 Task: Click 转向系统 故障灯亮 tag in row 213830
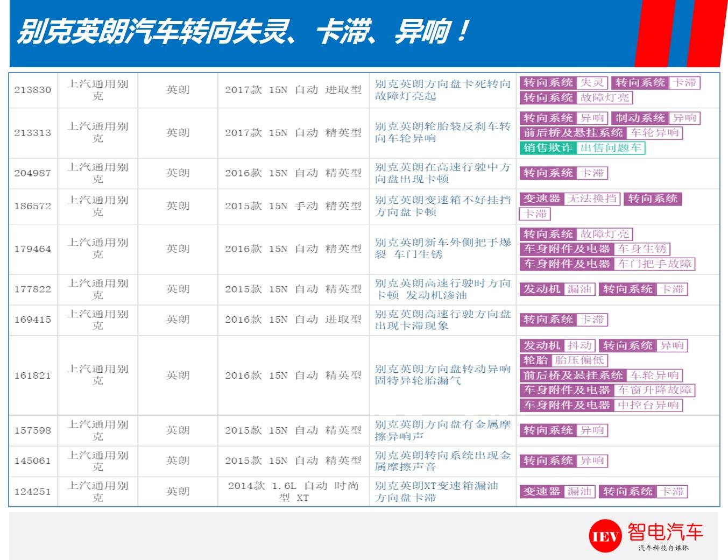click(576, 98)
